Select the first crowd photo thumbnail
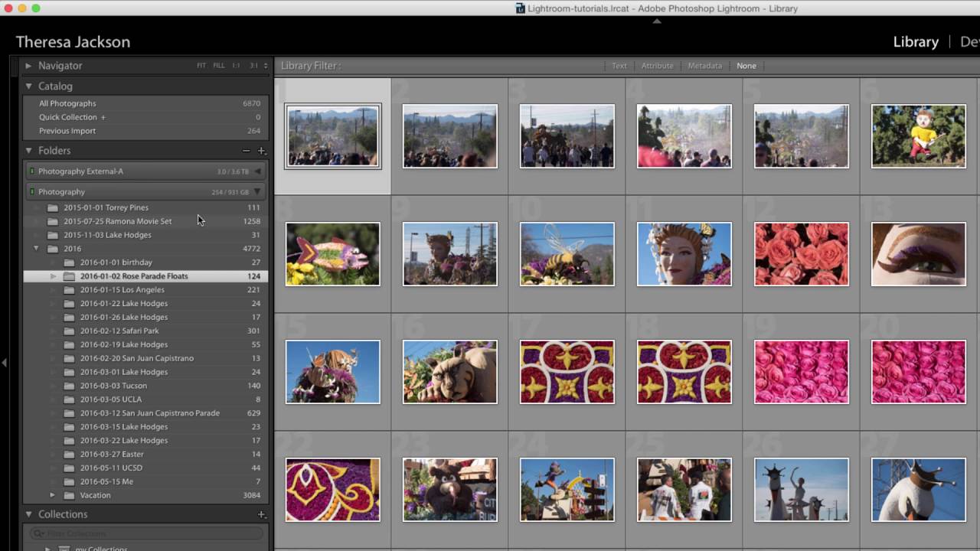 [x=333, y=136]
